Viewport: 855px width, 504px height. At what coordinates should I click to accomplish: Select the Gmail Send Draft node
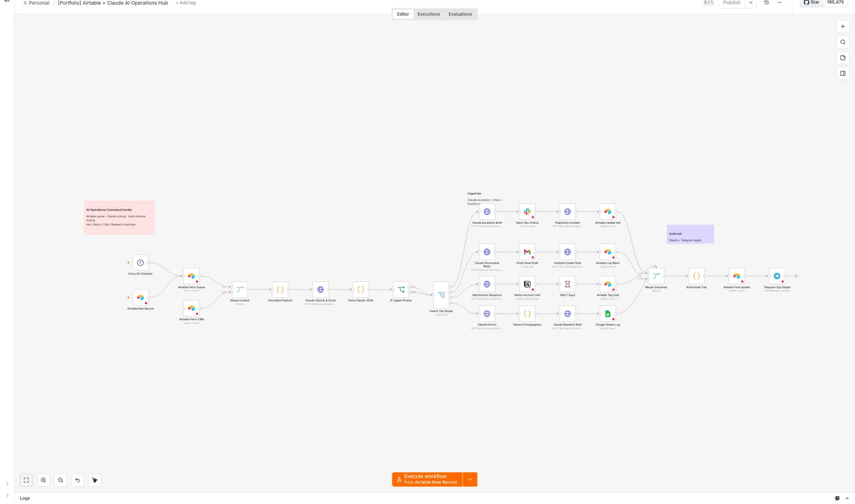(527, 252)
